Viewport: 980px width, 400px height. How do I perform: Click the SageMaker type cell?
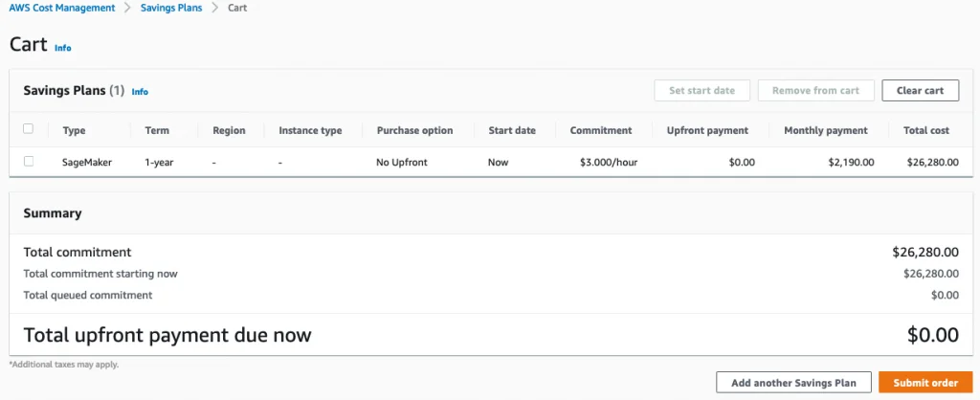(87, 163)
